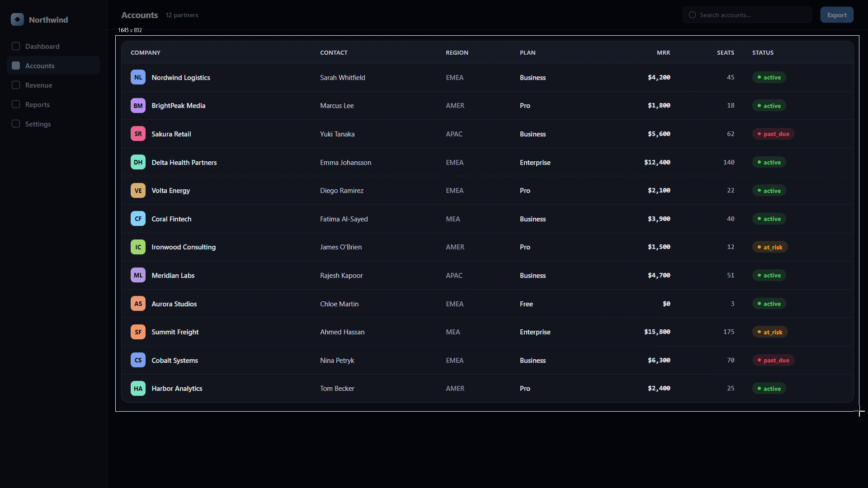Click the Reports sidebar icon

click(16, 104)
